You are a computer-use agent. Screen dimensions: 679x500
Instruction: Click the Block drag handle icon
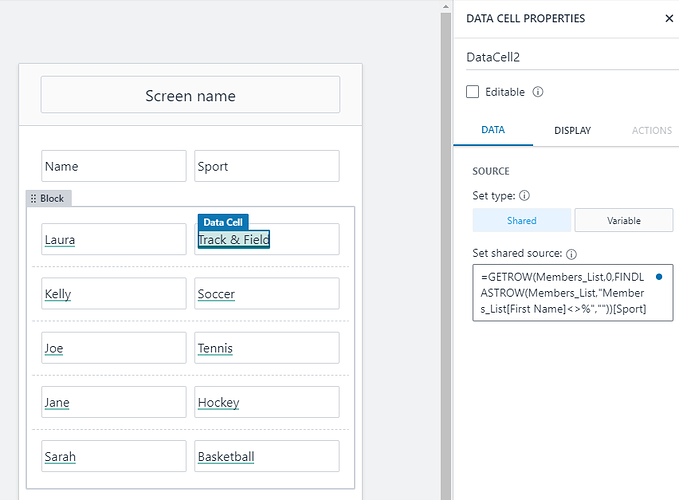[34, 198]
